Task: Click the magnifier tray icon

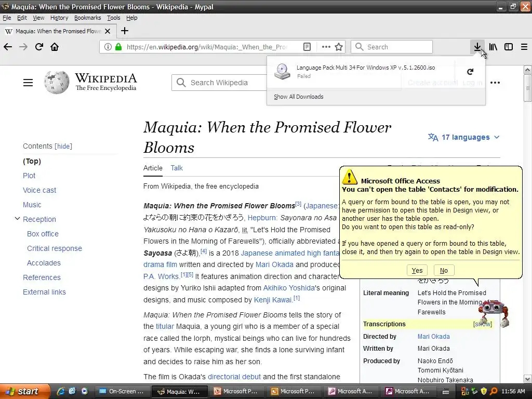Action: point(494,391)
